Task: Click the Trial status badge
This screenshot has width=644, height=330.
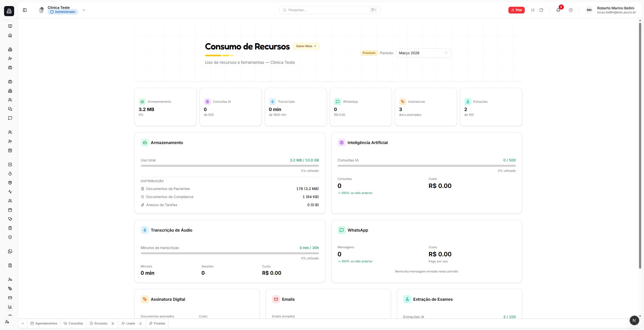Action: click(x=516, y=10)
